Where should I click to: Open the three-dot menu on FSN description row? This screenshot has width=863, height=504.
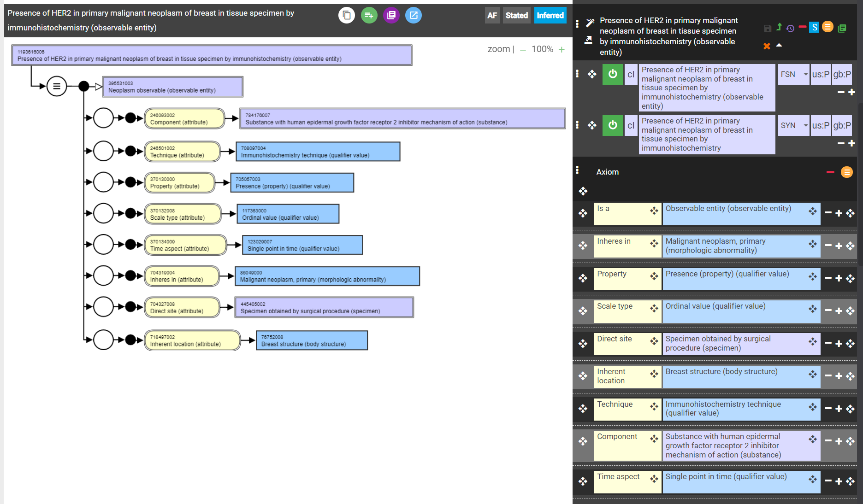click(577, 73)
